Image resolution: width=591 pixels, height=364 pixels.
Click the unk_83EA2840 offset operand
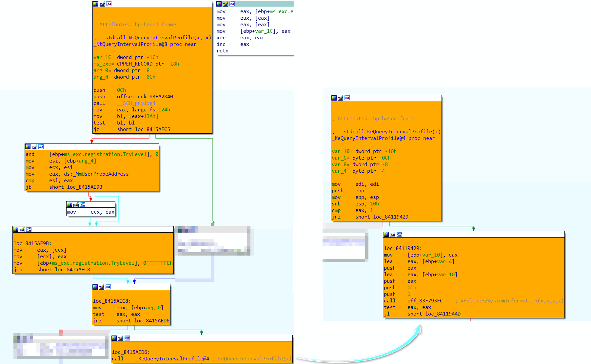tap(155, 97)
